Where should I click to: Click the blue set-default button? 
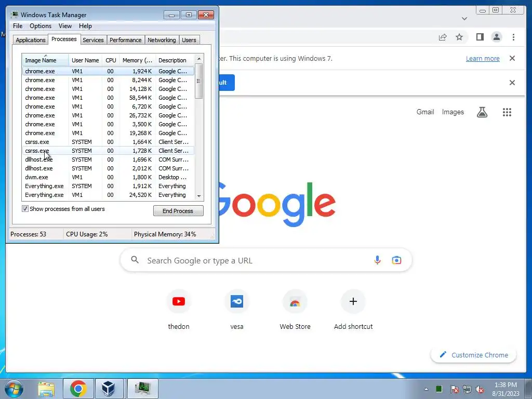(227, 83)
